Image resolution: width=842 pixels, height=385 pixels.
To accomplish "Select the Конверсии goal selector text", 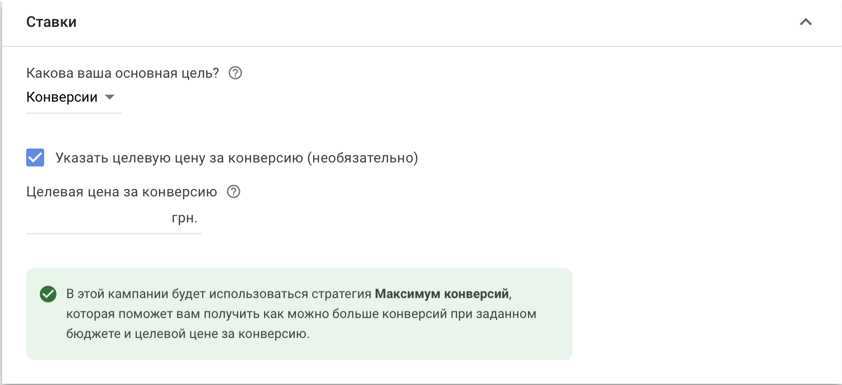I will point(62,98).
